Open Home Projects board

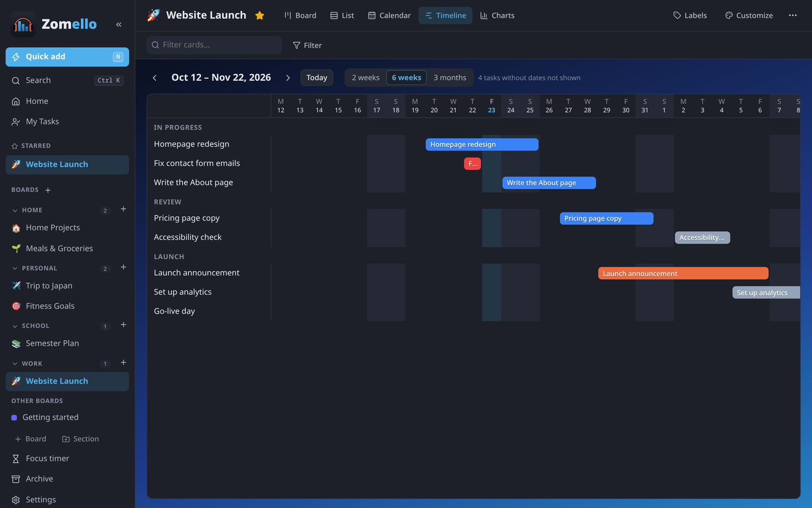(x=67, y=228)
